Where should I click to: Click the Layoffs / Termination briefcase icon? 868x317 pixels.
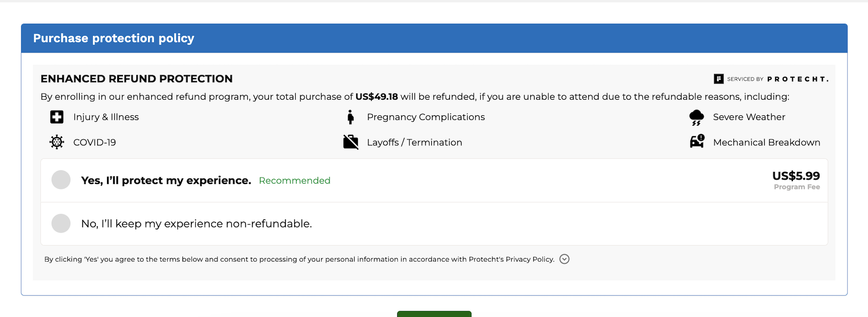click(x=351, y=142)
